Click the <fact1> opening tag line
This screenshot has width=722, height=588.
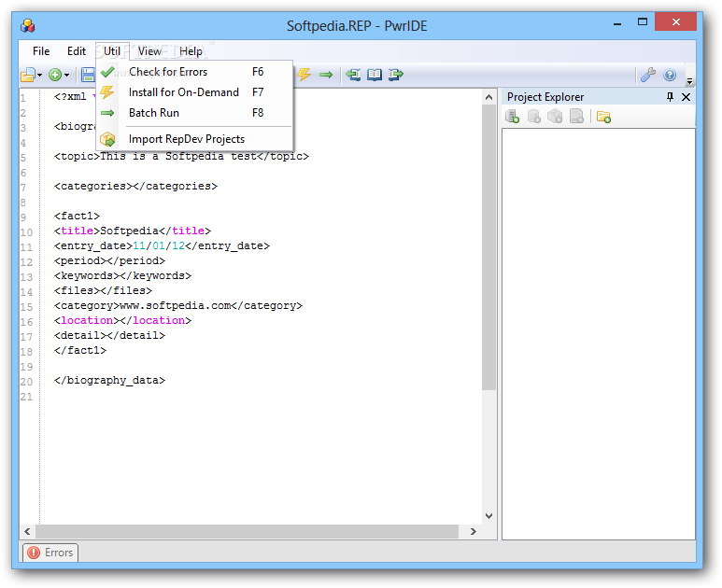(x=77, y=216)
